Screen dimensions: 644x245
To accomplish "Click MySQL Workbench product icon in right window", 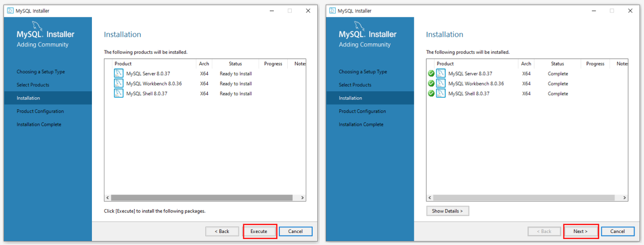I will (441, 83).
